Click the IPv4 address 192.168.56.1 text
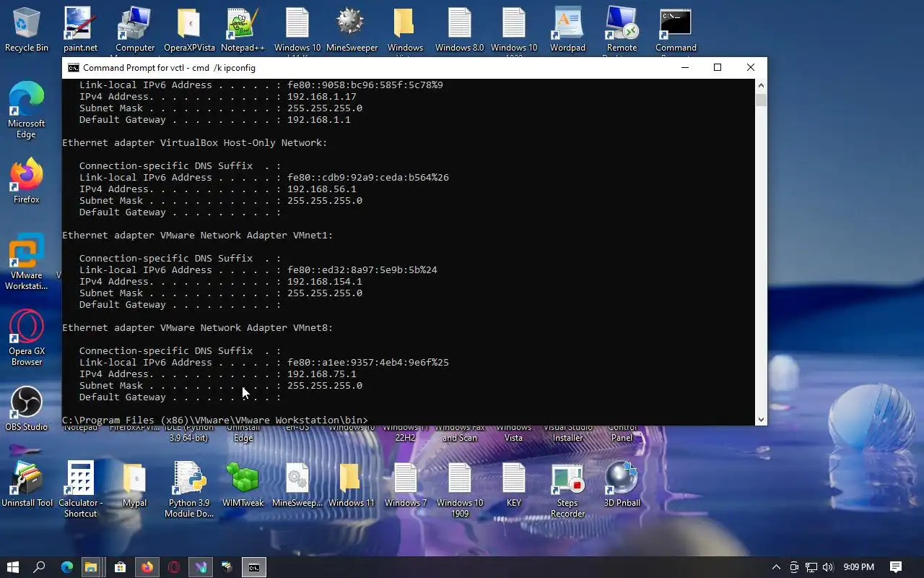Image resolution: width=924 pixels, height=578 pixels. coord(322,189)
